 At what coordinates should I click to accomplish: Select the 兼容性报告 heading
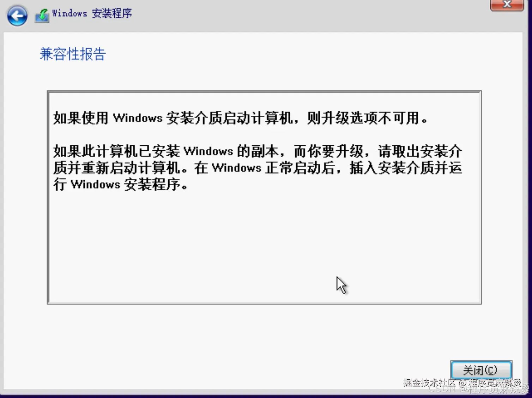73,54
